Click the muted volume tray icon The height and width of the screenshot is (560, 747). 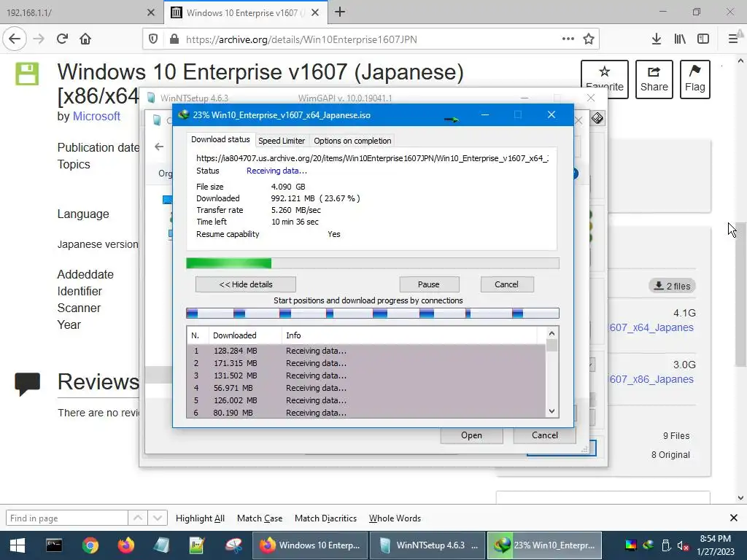tap(683, 545)
